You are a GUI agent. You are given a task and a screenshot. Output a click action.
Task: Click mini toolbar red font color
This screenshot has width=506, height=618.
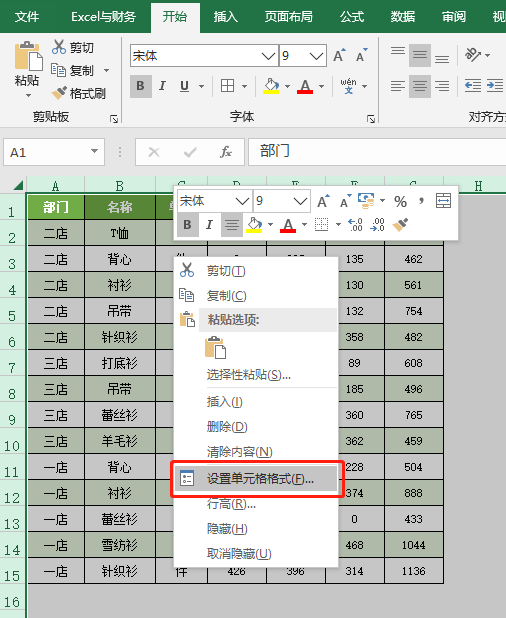click(288, 225)
